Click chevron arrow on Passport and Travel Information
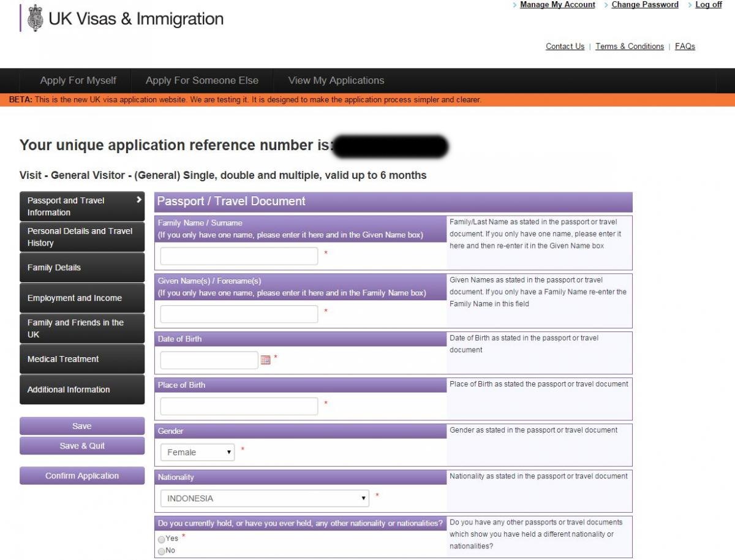Viewport: 735px width, 560px height. click(139, 200)
